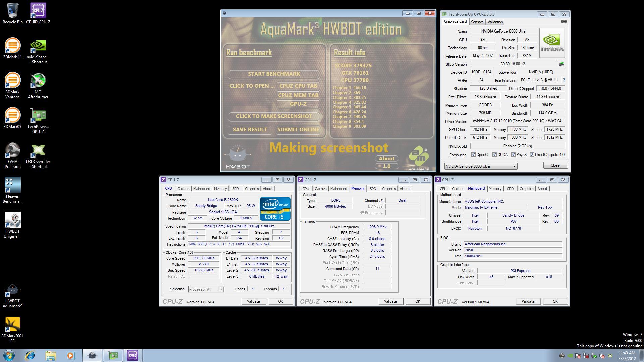
Task: Click the GPU-Z button in AquaMark
Action: pos(298,104)
